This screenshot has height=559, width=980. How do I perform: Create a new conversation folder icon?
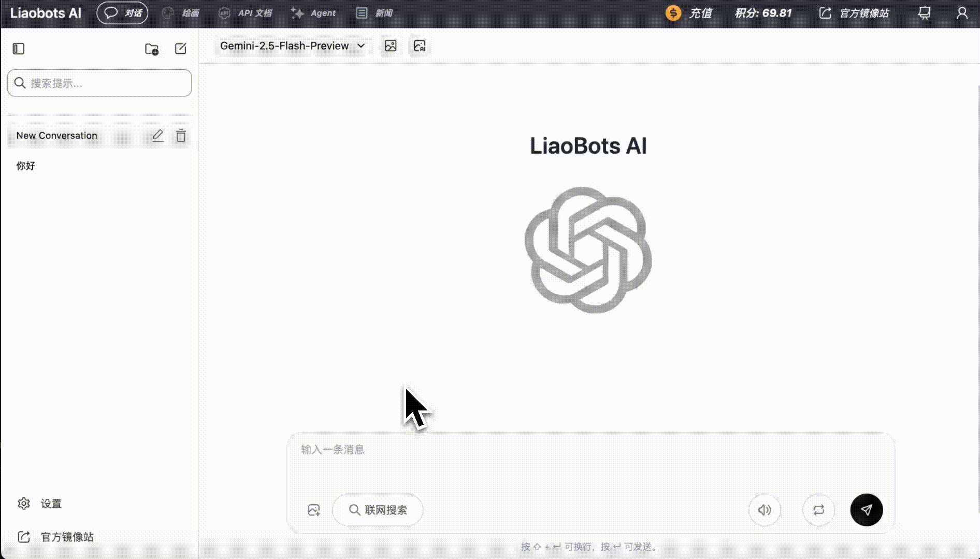click(x=151, y=49)
